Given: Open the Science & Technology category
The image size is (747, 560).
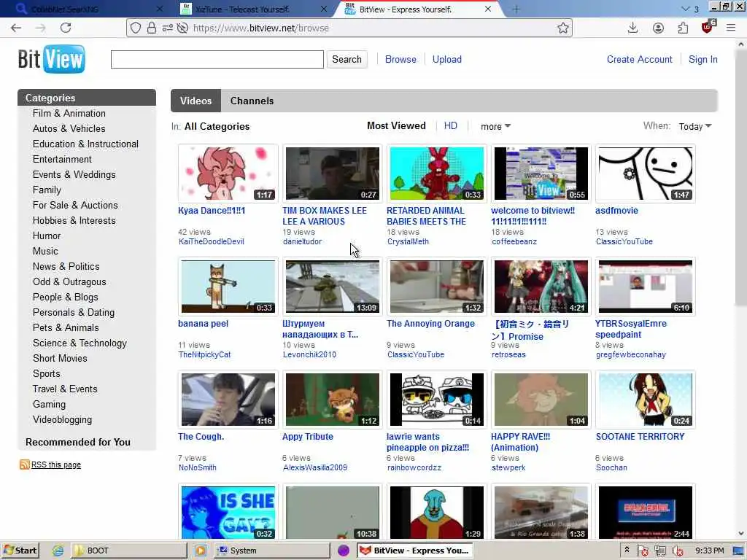Looking at the screenshot, I should [80, 343].
